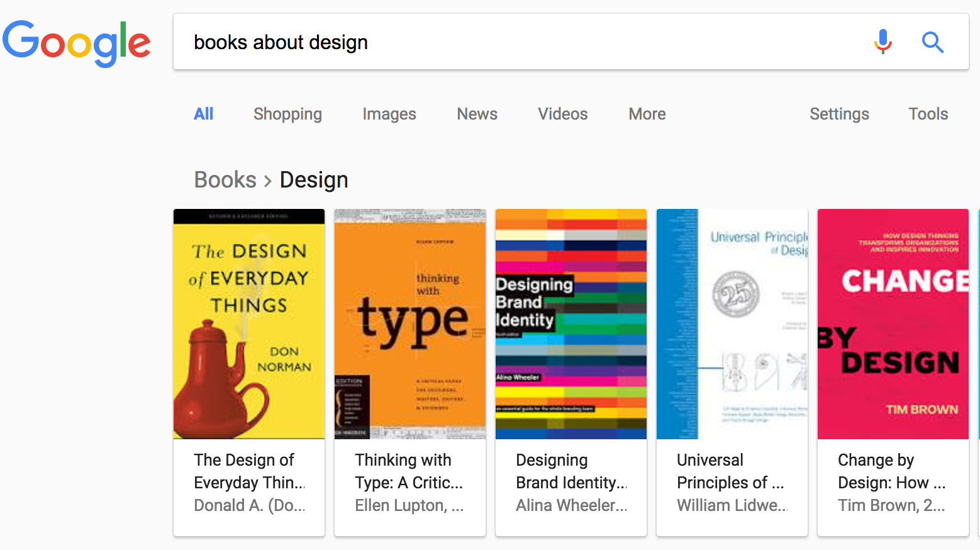Click the Change by Design cover

pos(893,324)
